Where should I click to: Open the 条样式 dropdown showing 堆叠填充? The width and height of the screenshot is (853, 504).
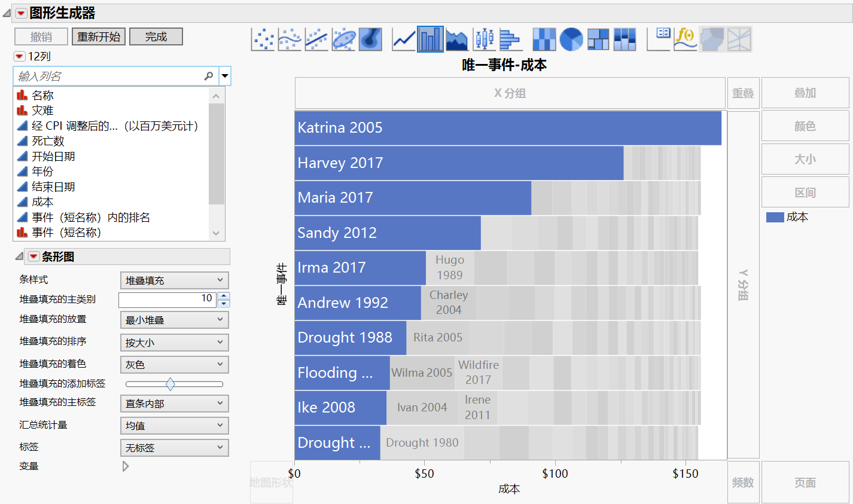[174, 280]
